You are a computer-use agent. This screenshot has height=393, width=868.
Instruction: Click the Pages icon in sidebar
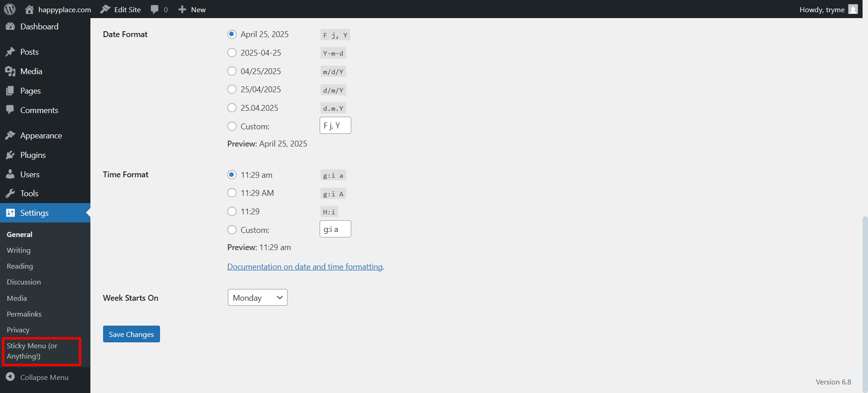click(x=10, y=91)
